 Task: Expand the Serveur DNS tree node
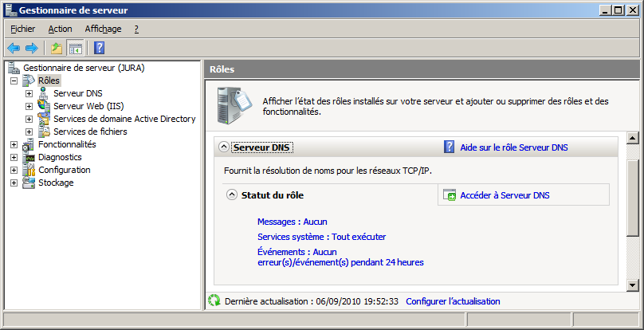29,93
